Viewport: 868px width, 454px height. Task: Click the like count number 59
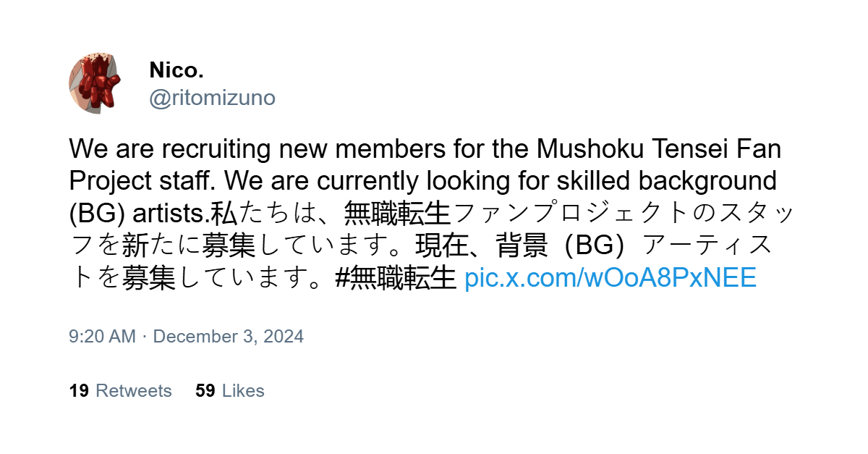(205, 391)
